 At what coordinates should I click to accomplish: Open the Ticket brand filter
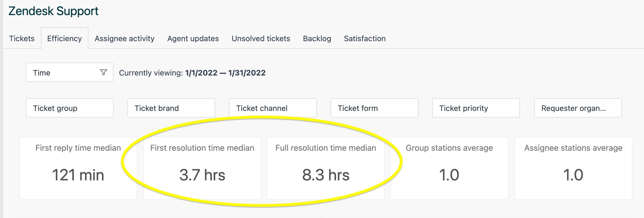(x=171, y=108)
